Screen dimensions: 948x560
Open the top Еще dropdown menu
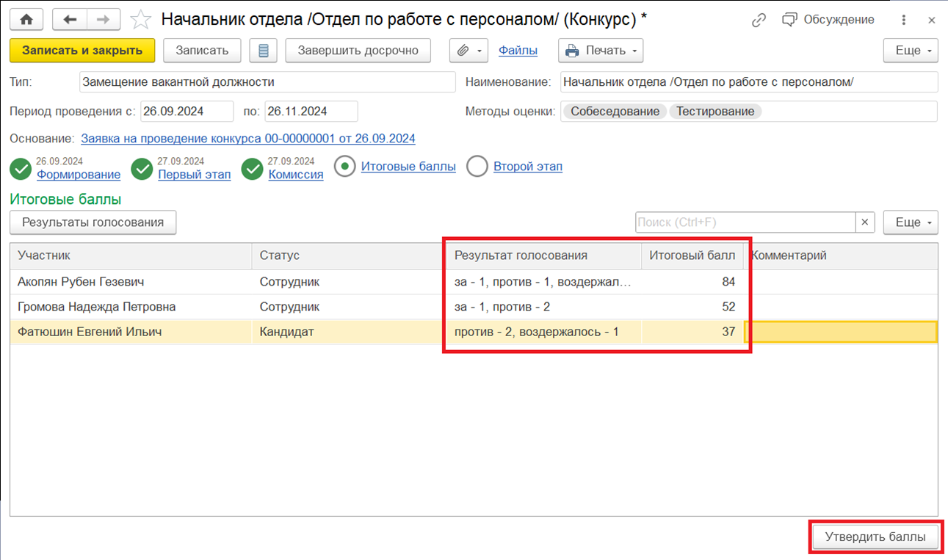[x=911, y=51]
